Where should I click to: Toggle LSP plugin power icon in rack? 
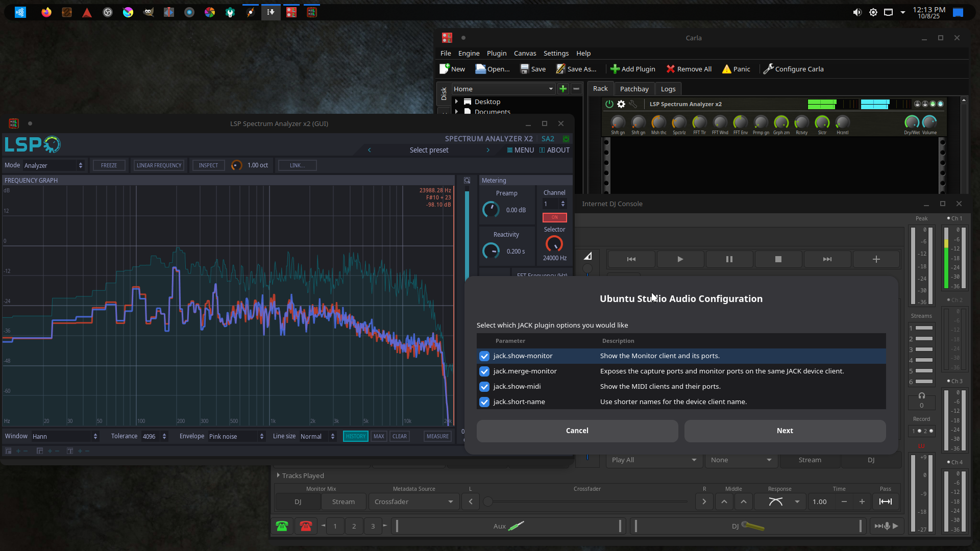click(609, 104)
